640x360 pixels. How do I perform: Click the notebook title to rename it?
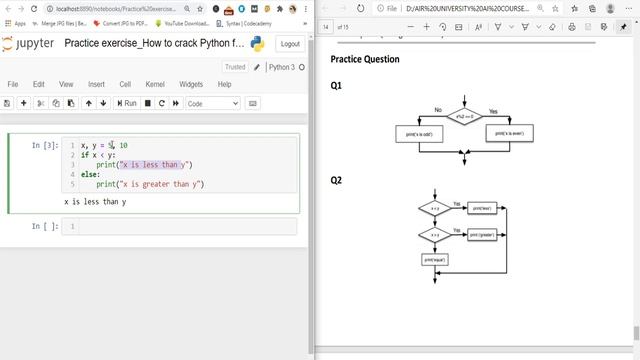click(154, 43)
